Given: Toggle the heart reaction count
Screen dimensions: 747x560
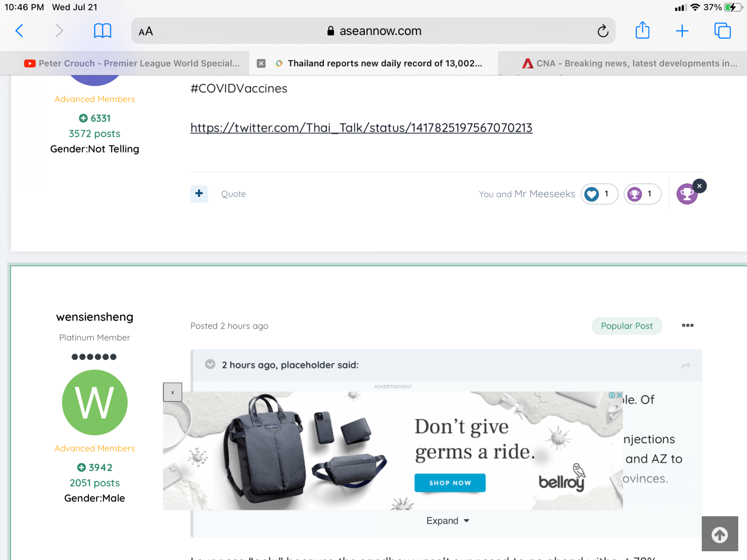Looking at the screenshot, I should (599, 194).
